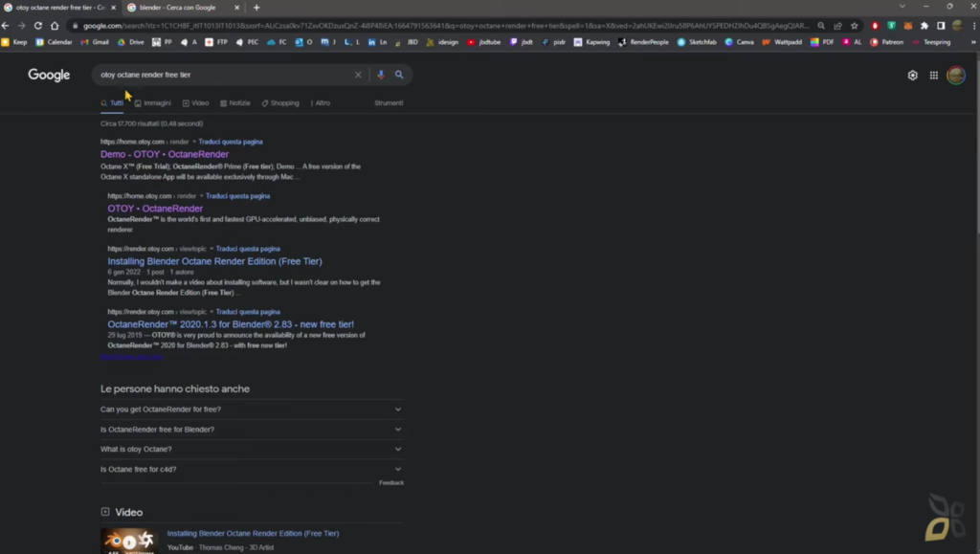Open the Altro more-filters menu
Screen dimensions: 980x554
coord(320,103)
